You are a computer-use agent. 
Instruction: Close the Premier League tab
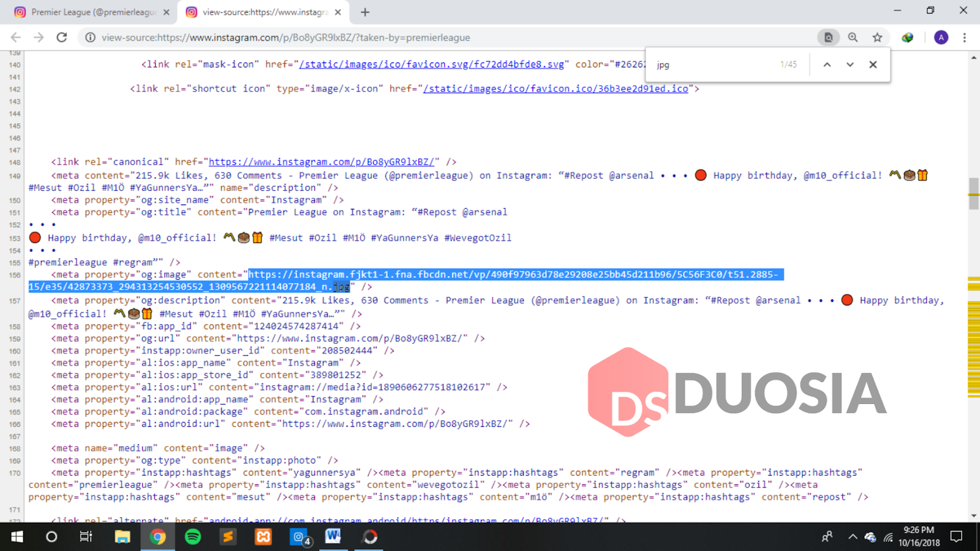tap(166, 12)
